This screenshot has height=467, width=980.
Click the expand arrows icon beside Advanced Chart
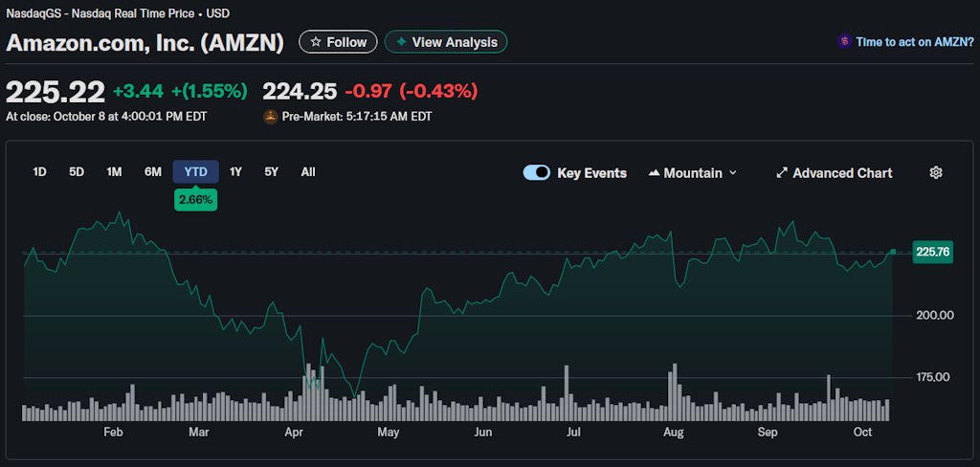(782, 173)
